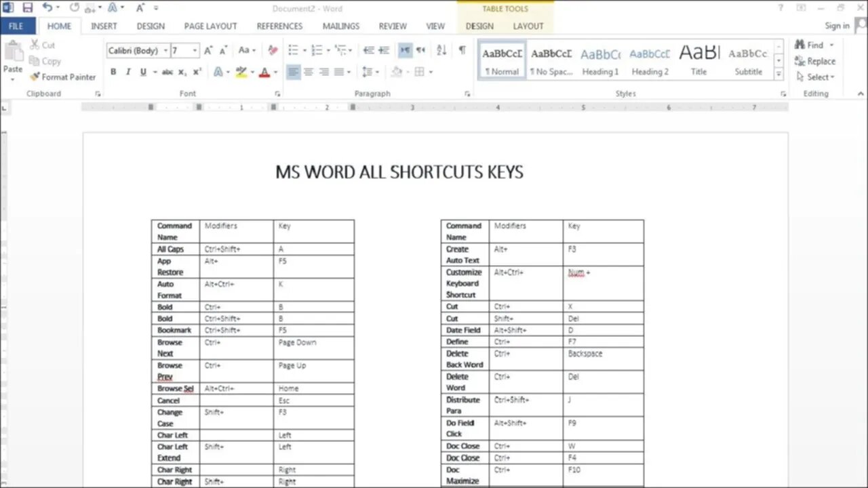
Task: Open the Calibri (Body) font name dropdown
Action: (x=165, y=51)
